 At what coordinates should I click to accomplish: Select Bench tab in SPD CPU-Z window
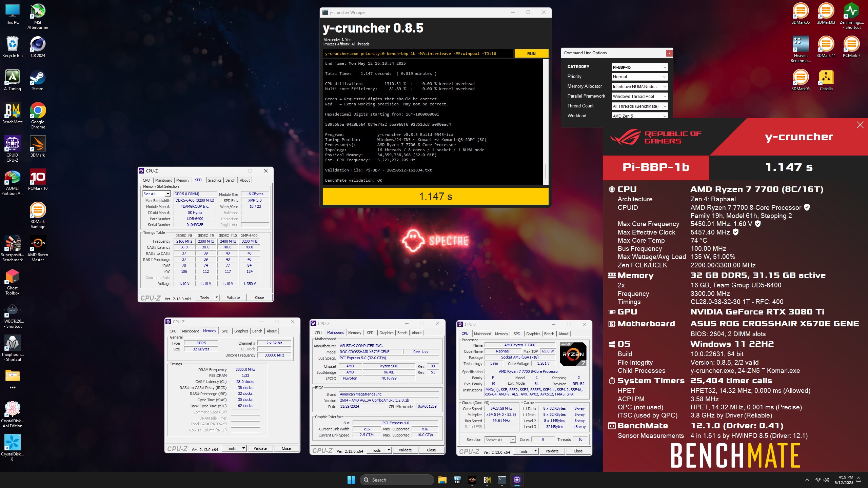pyautogui.click(x=230, y=180)
